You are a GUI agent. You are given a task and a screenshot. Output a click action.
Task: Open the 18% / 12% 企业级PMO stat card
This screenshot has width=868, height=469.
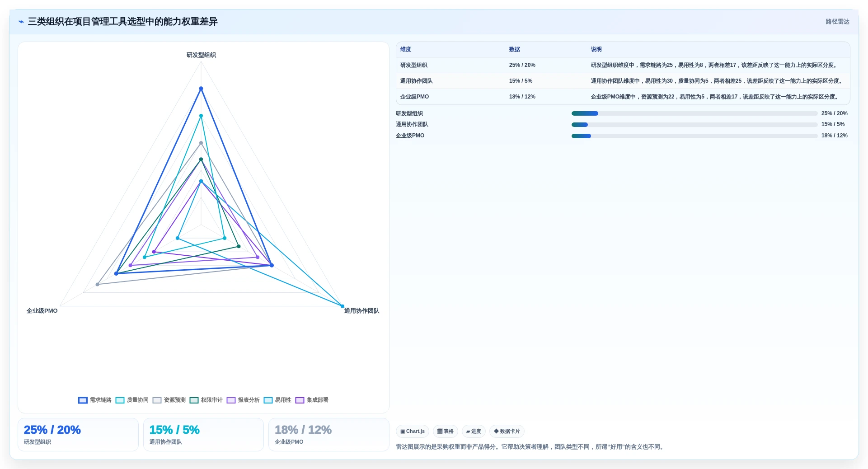click(329, 435)
